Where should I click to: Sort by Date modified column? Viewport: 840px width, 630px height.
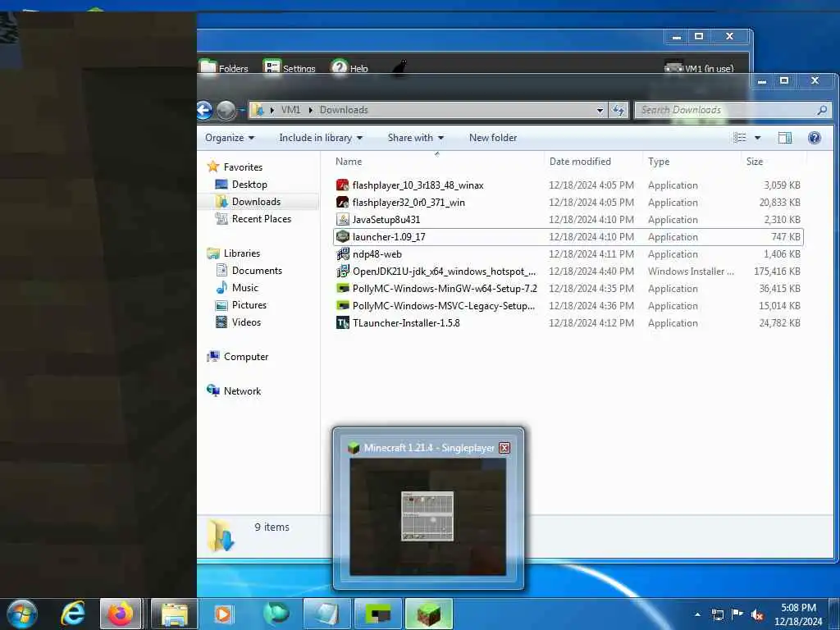coord(580,162)
